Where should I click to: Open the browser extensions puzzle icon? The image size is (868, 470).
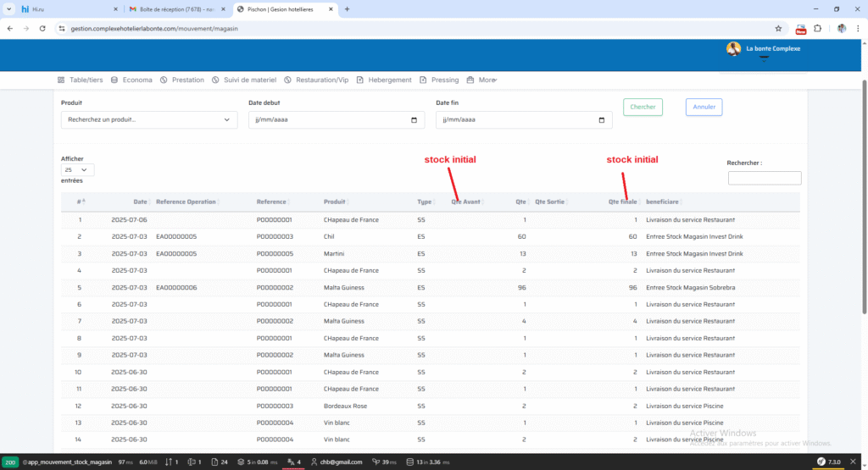(817, 28)
